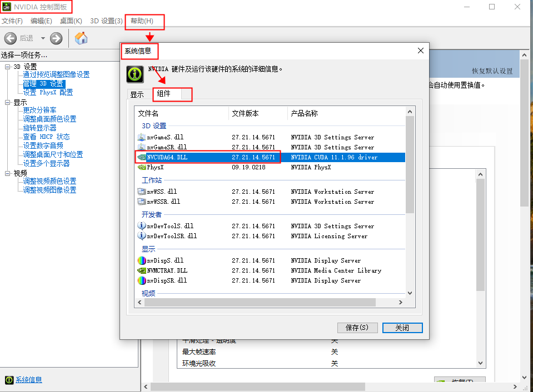Open the 桌面(K) menu
This screenshot has height=392, width=533.
pos(71,21)
